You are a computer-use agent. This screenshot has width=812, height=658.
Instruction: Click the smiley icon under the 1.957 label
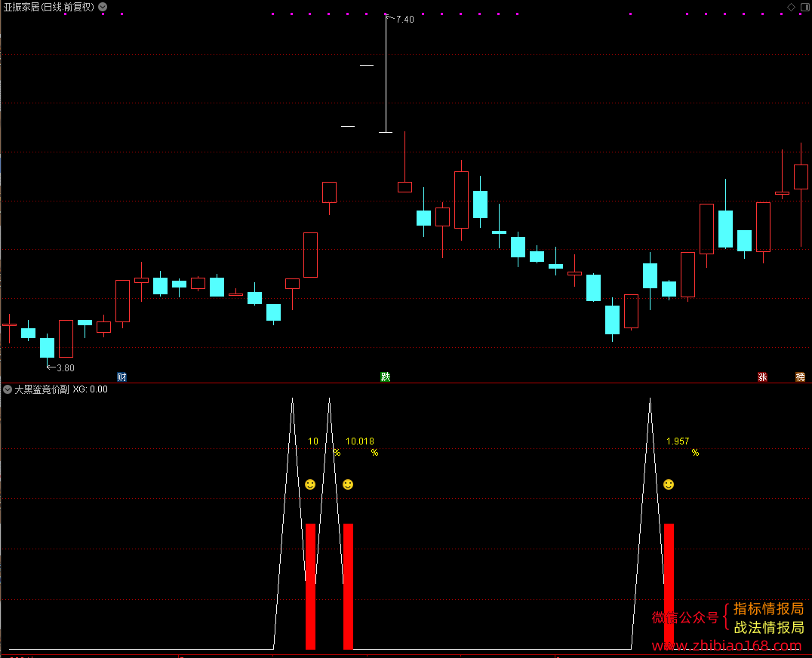[x=669, y=484]
